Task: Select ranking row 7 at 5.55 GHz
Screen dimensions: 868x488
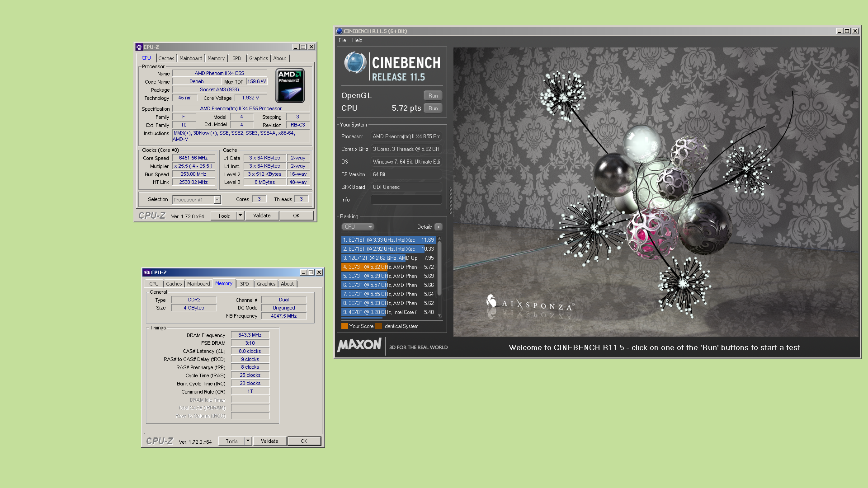Action: [388, 294]
